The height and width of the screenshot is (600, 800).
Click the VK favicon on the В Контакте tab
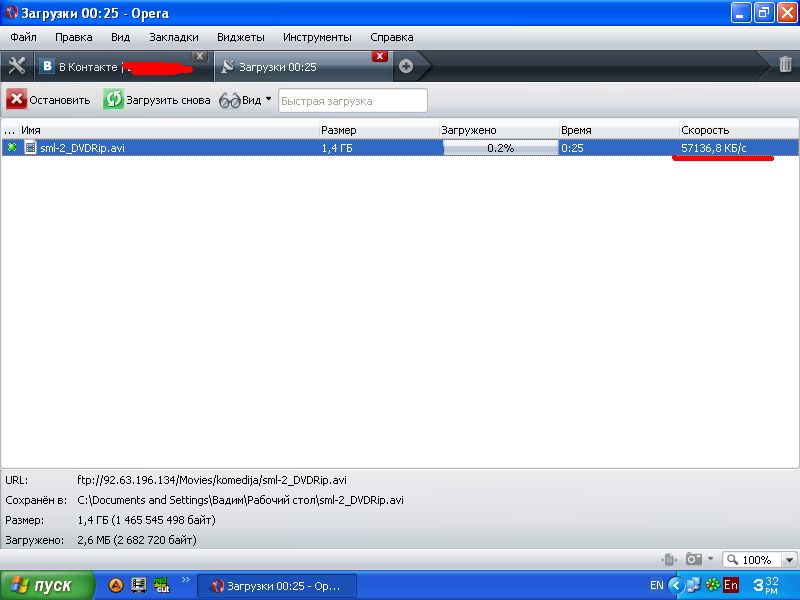tap(47, 66)
